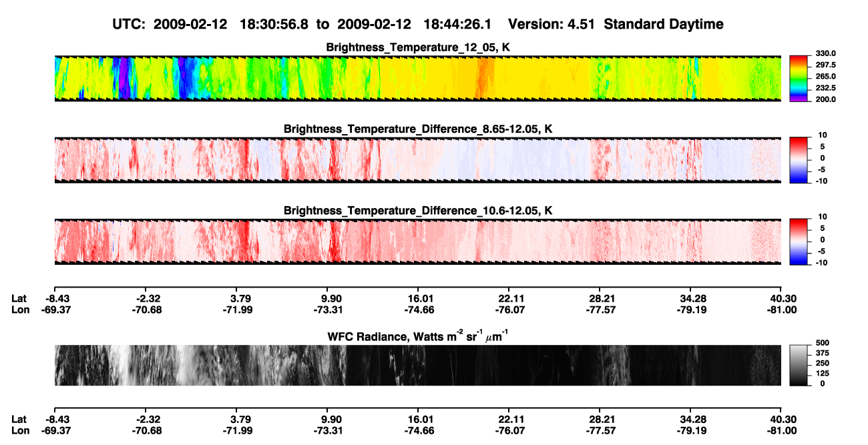Click longitude -79.19 on the lower axis

(x=693, y=430)
